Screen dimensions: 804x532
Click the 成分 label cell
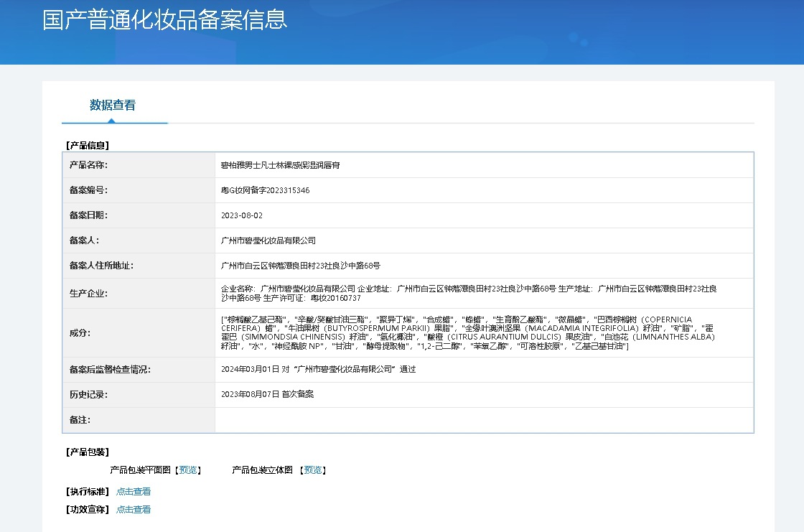click(139, 333)
